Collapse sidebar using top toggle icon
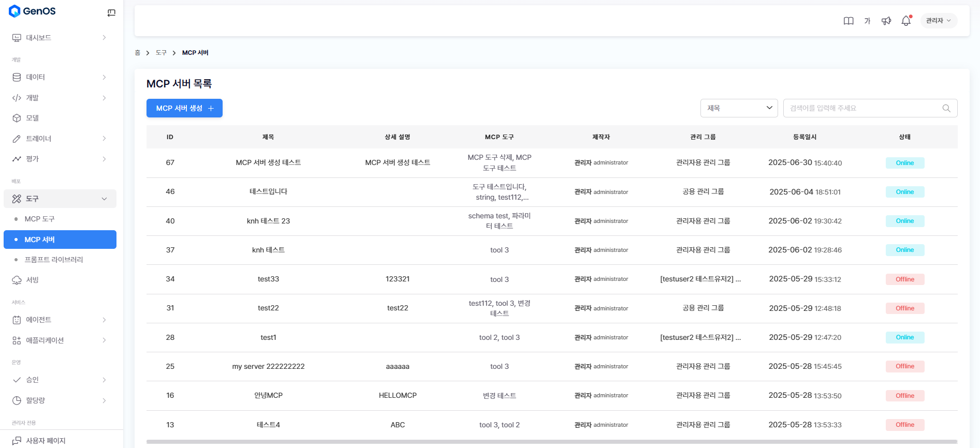 click(x=111, y=13)
